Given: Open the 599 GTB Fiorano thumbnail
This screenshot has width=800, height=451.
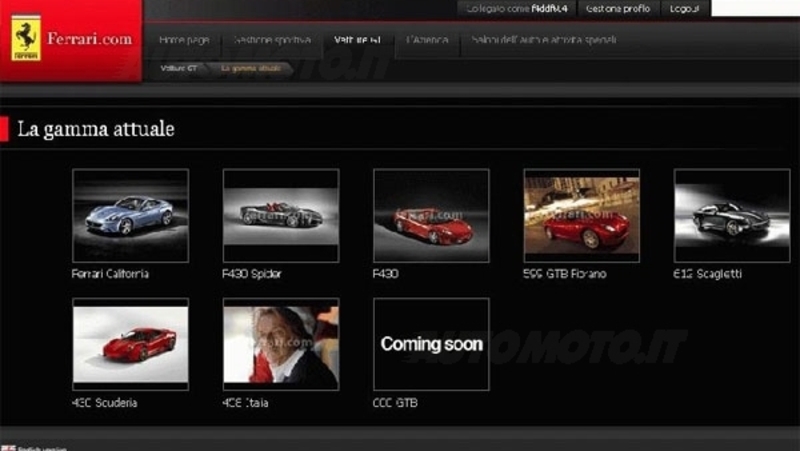Looking at the screenshot, I should pos(582,216).
